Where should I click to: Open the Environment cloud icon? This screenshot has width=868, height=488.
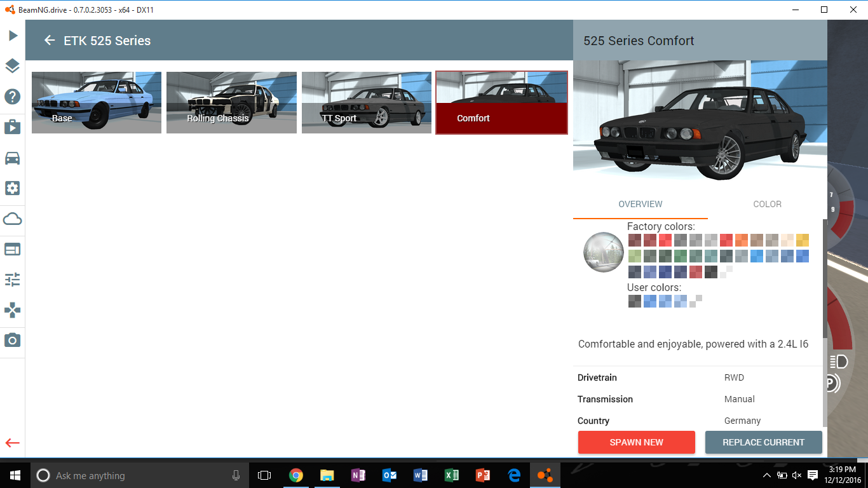12,219
